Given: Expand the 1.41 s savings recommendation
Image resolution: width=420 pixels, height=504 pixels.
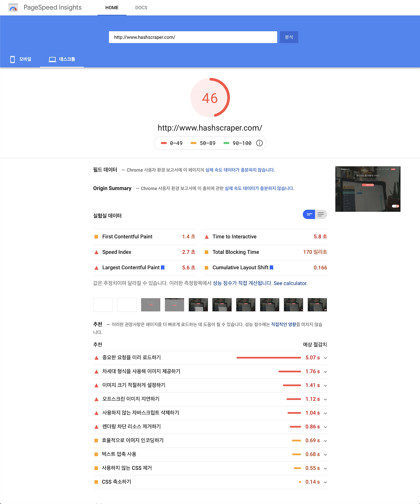Looking at the screenshot, I should point(325,385).
